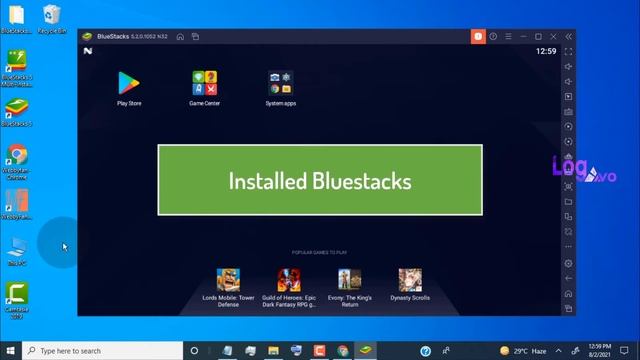The height and width of the screenshot is (360, 640).
Task: Click the recent apps icon in title bar
Action: coord(196,37)
